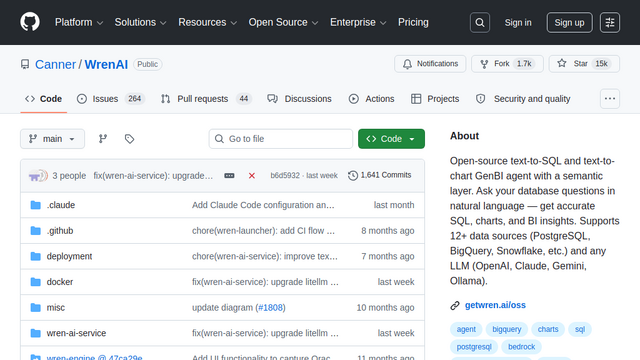Open the 'update diagram' commit message for misc
640x360 pixels.
(x=222, y=307)
